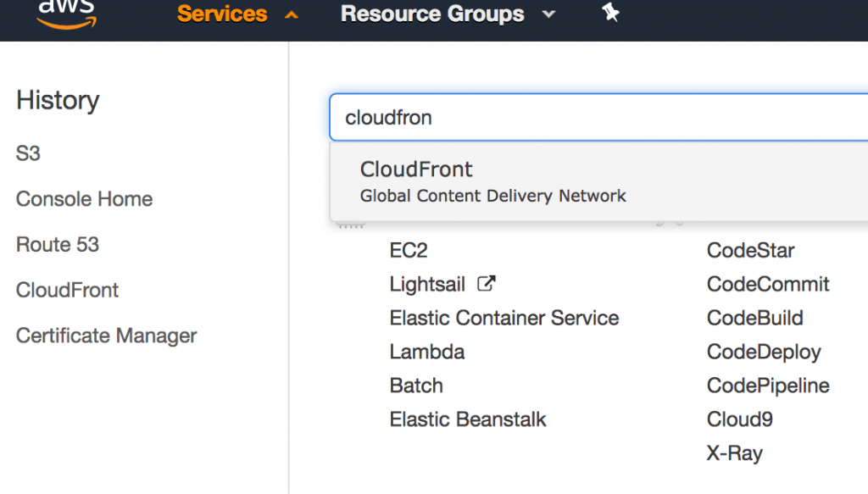Open Certificate Manager from History
The height and width of the screenshot is (494, 868).
[x=106, y=336]
